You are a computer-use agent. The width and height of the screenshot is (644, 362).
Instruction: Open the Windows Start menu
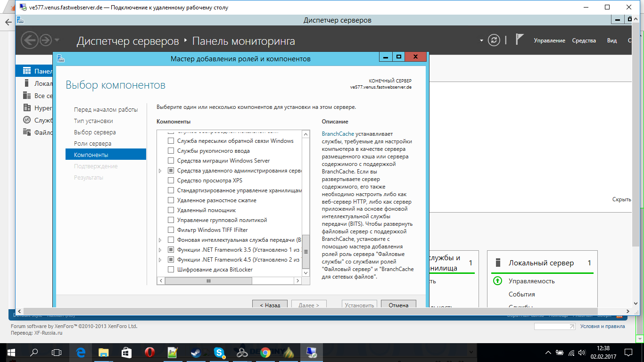[10, 352]
